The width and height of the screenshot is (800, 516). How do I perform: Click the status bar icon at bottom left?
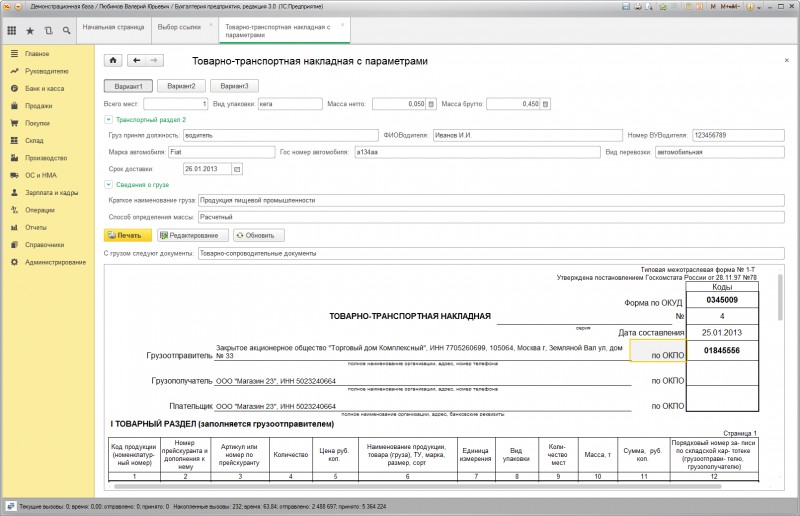[x=11, y=506]
